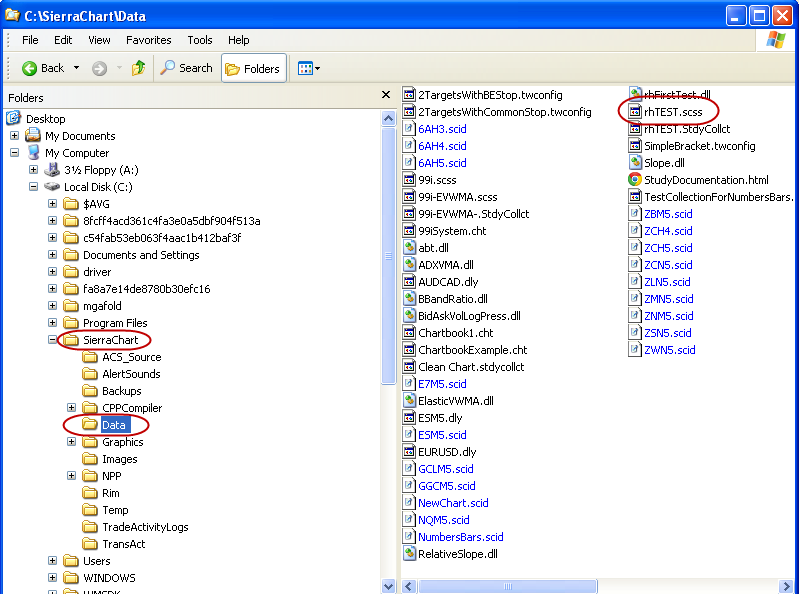
Task: Click the SimpleBracket.twconfig file icon
Action: pyautogui.click(x=634, y=146)
